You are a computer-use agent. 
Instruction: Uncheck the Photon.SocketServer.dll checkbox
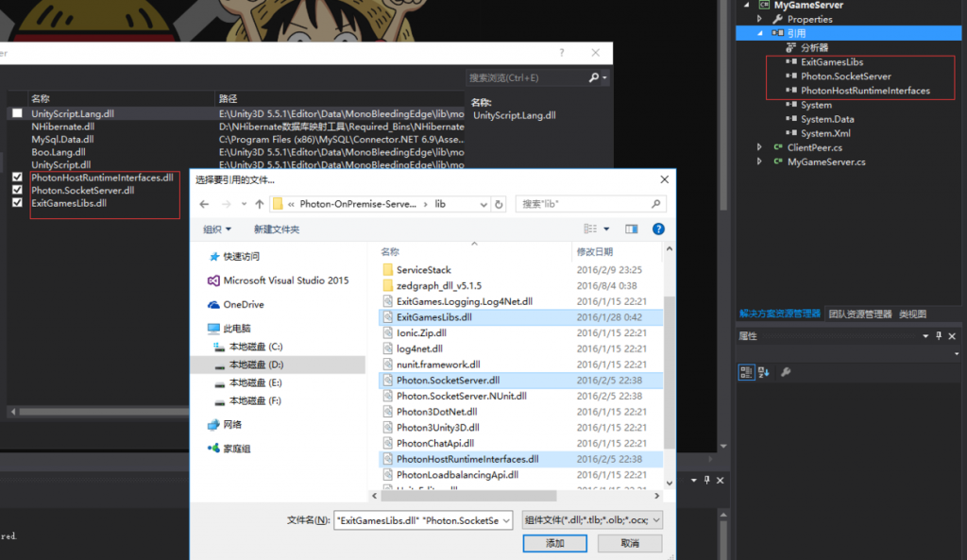tap(17, 190)
